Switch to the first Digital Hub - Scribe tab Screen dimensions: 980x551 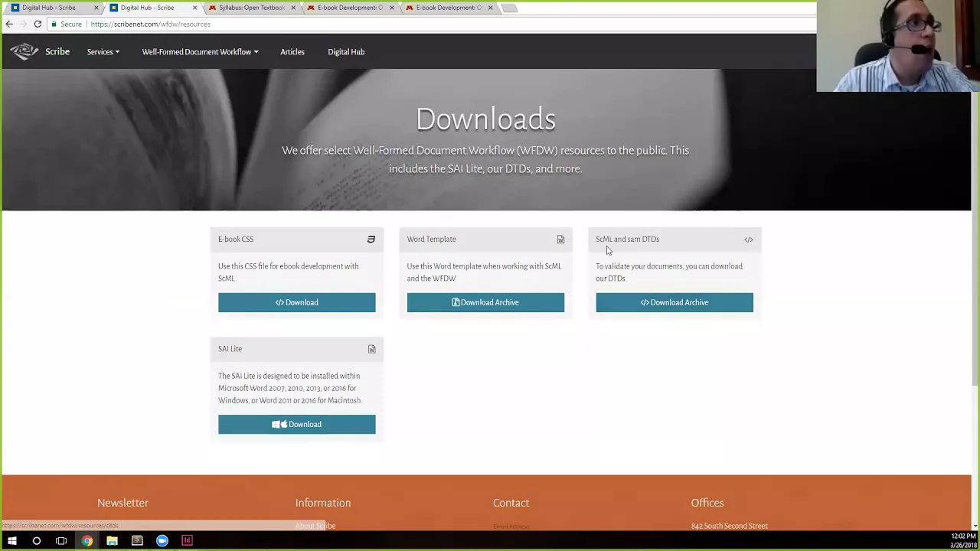(x=52, y=8)
